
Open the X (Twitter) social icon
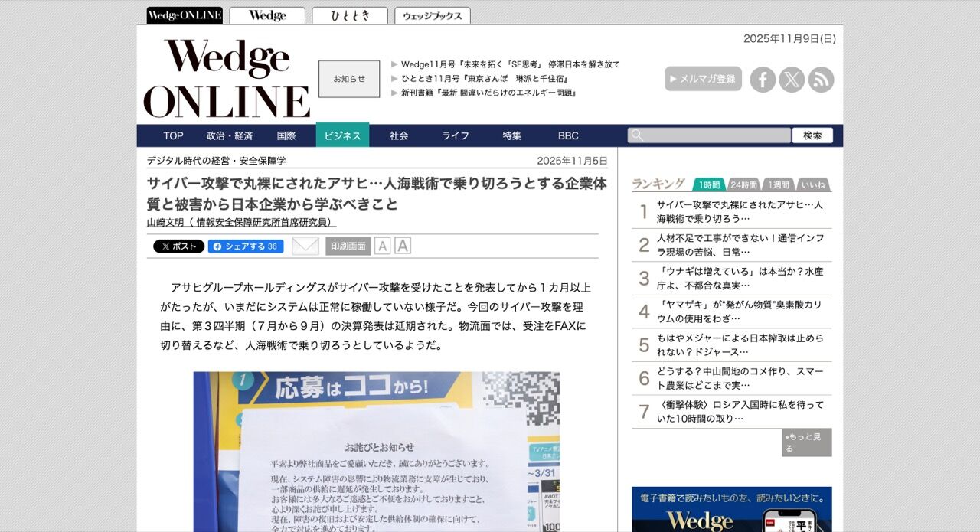coord(792,80)
